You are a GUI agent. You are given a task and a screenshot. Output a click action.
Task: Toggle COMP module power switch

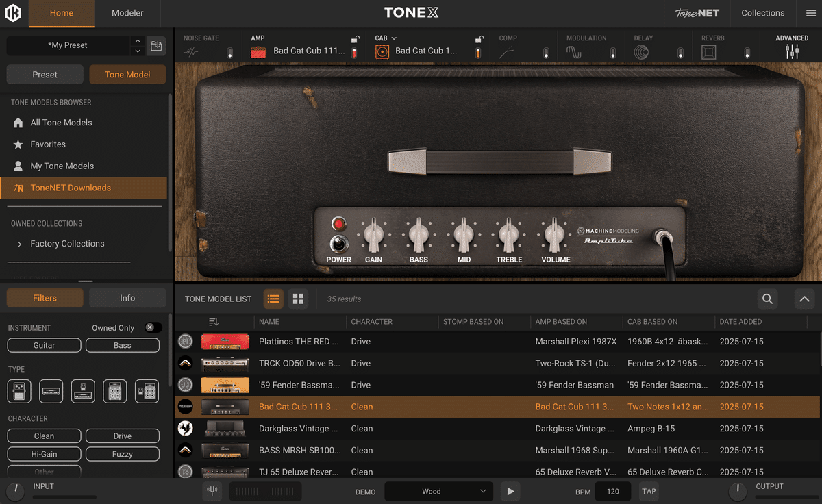[546, 53]
